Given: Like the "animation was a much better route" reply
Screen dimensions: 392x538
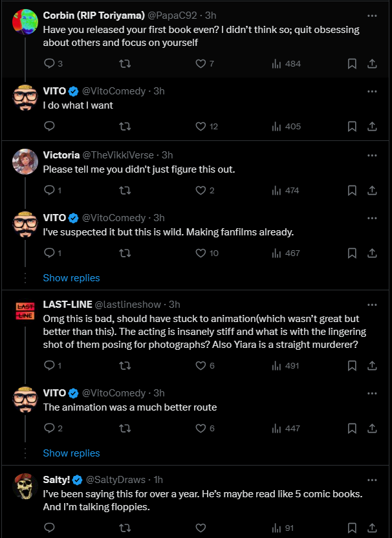Looking at the screenshot, I should pos(205,428).
